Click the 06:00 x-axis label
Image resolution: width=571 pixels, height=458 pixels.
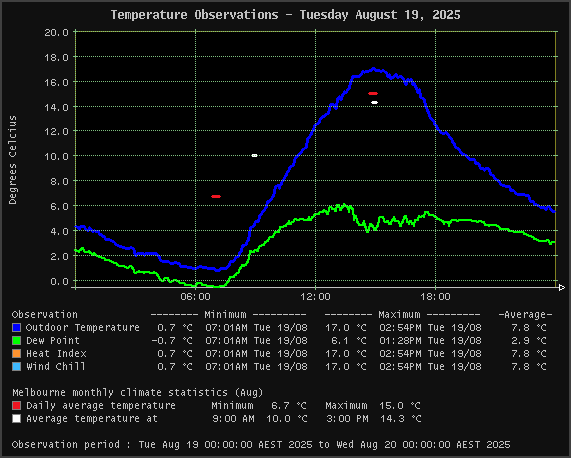pos(196,297)
